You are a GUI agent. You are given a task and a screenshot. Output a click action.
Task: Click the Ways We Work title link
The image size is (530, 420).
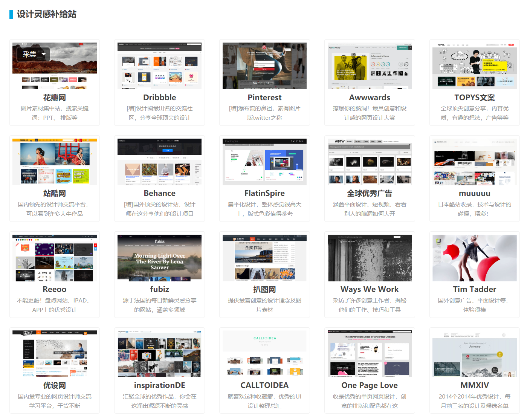click(x=370, y=289)
